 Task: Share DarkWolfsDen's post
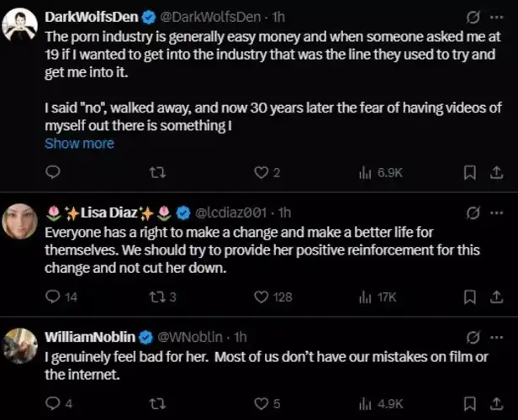(x=495, y=172)
